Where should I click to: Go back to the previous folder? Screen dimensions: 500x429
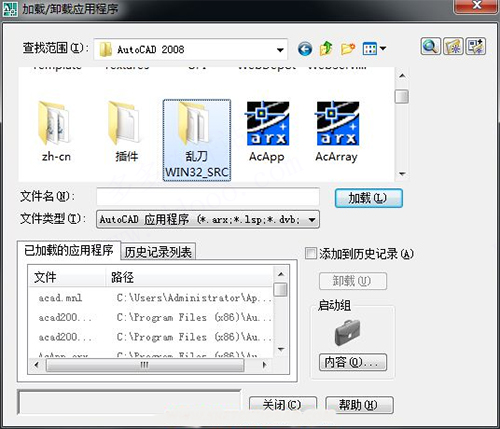(305, 49)
